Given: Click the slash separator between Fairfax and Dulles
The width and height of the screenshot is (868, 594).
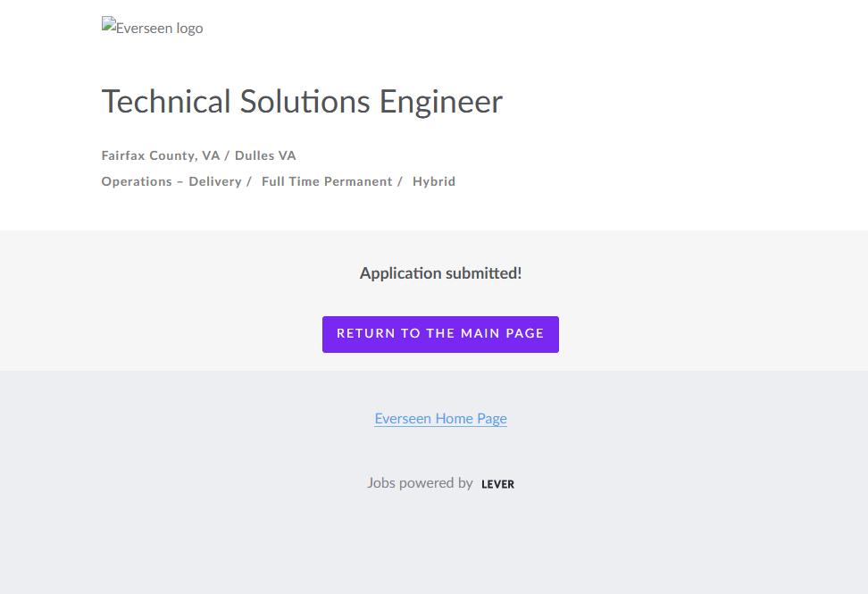Looking at the screenshot, I should pos(227,155).
